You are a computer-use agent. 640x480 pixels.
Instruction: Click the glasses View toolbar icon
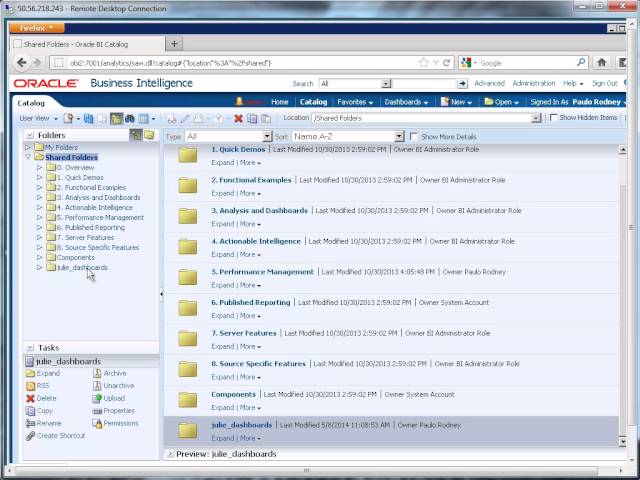(172, 119)
